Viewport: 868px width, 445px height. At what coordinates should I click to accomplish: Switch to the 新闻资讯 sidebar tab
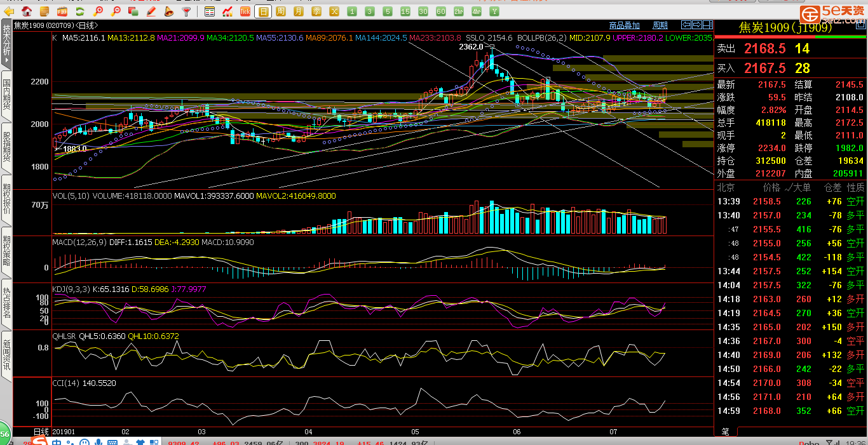pos(7,354)
